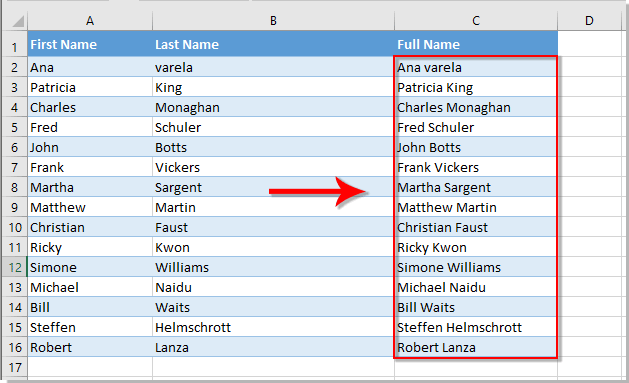Select cell with Robert Lanza full name
The height and width of the screenshot is (383, 629).
tap(476, 347)
